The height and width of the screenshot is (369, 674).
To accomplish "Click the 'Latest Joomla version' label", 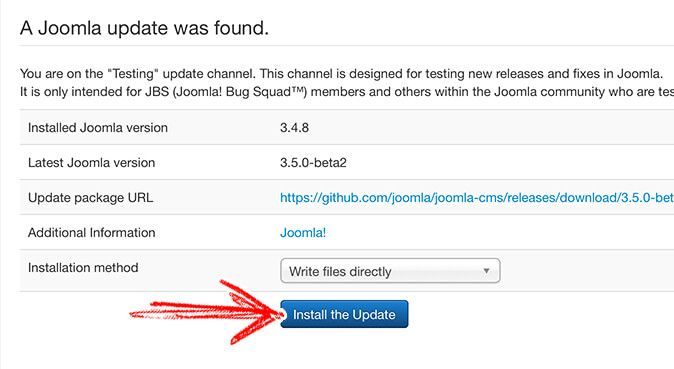I will [x=92, y=163].
